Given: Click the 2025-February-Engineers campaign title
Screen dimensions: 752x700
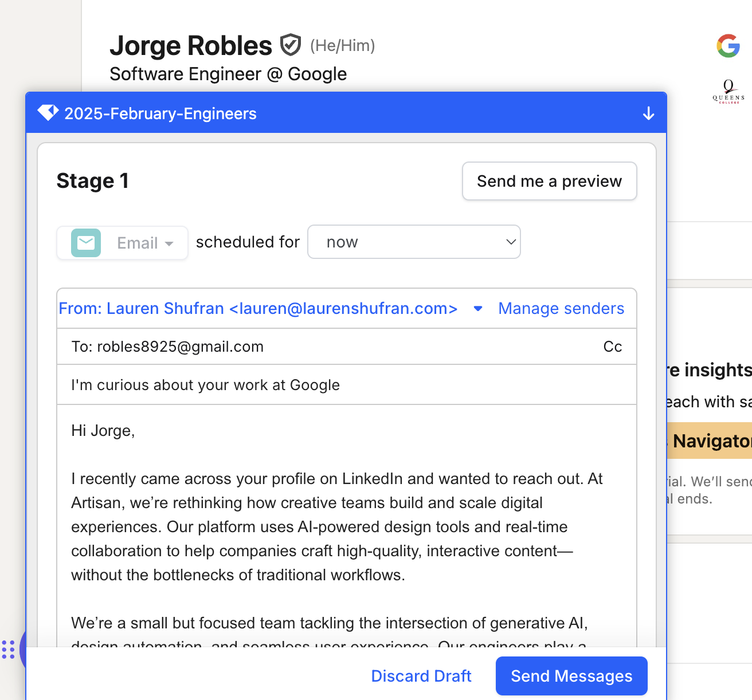Looking at the screenshot, I should [160, 113].
